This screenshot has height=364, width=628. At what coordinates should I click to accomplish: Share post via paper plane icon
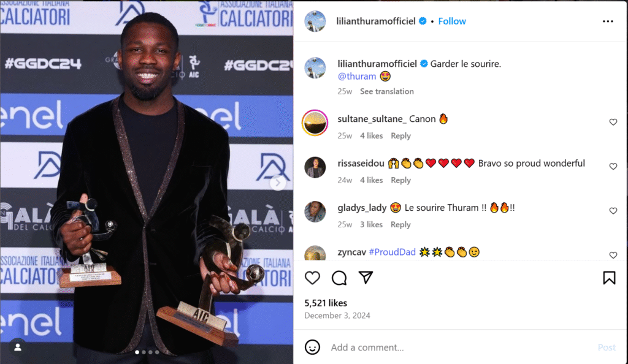pos(366,277)
